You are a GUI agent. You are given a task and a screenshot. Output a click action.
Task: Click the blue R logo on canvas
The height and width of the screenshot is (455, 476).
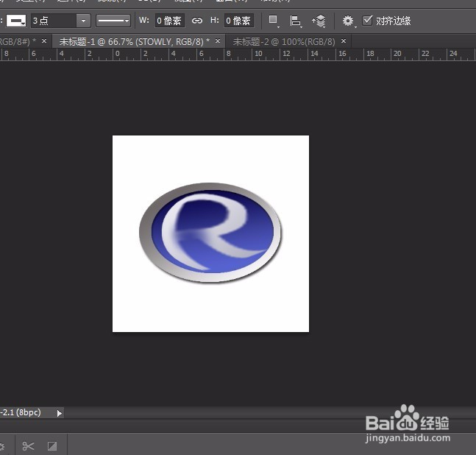coord(210,233)
